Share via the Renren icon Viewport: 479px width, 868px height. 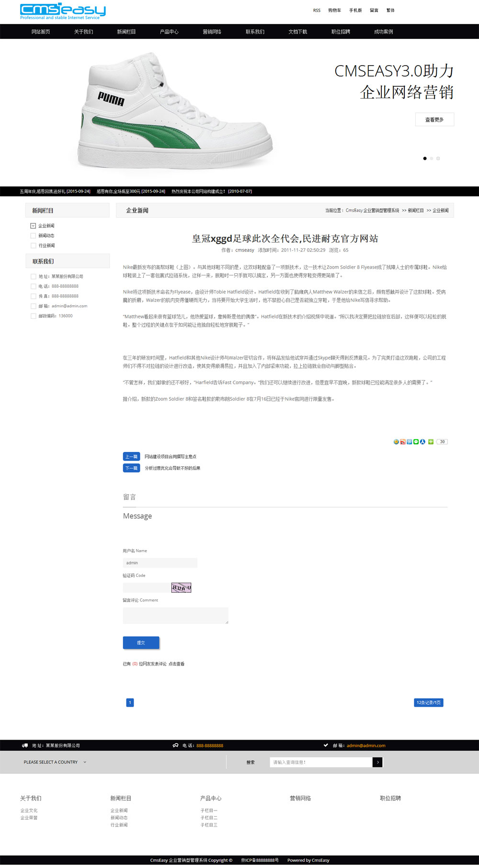pyautogui.click(x=422, y=442)
